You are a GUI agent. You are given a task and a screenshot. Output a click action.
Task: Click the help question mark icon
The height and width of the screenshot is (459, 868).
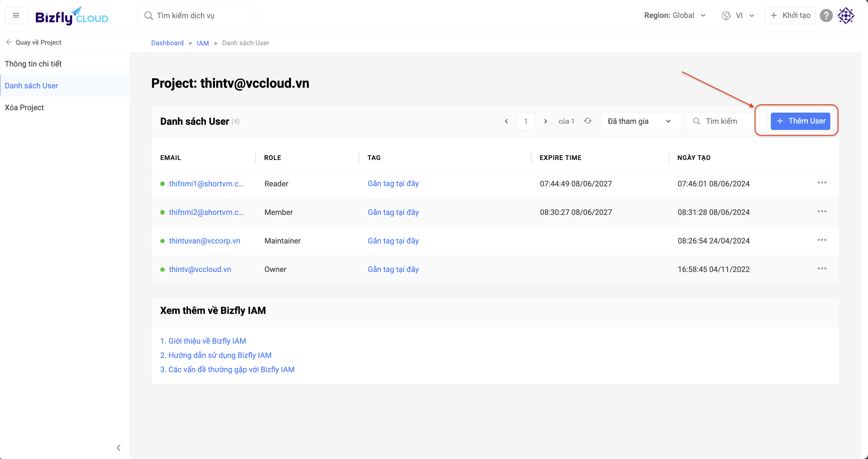pos(826,15)
